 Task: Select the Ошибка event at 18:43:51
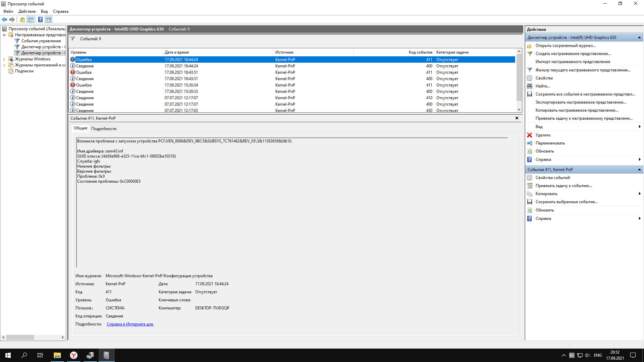pos(292,72)
